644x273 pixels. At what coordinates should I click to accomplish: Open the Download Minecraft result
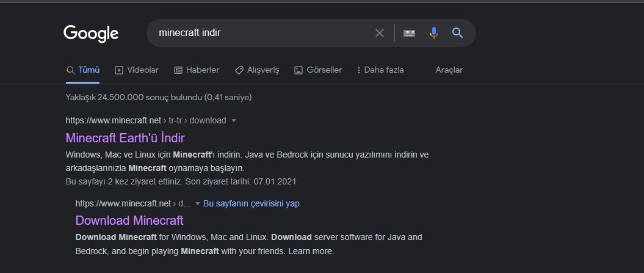point(129,220)
